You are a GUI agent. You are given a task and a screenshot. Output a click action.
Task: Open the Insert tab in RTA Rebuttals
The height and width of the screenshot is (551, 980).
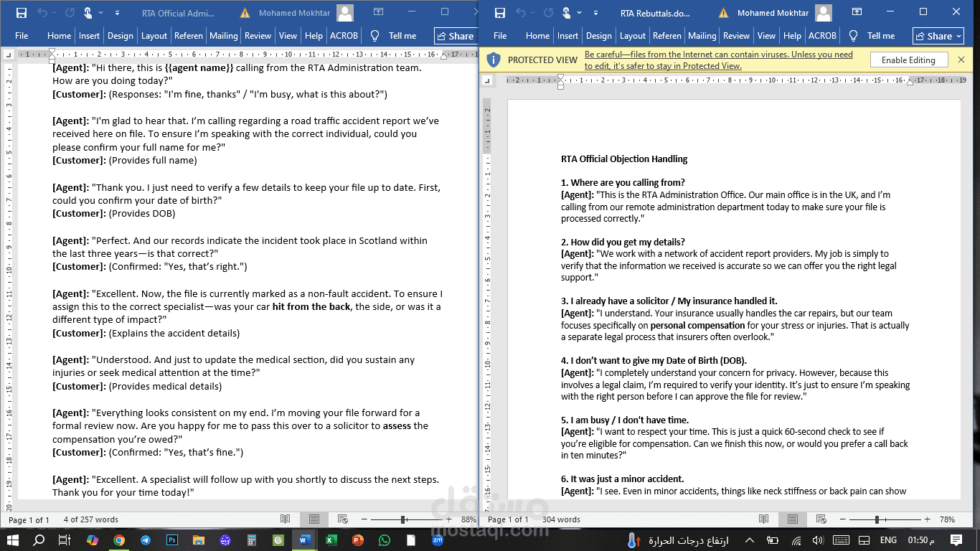coord(567,36)
